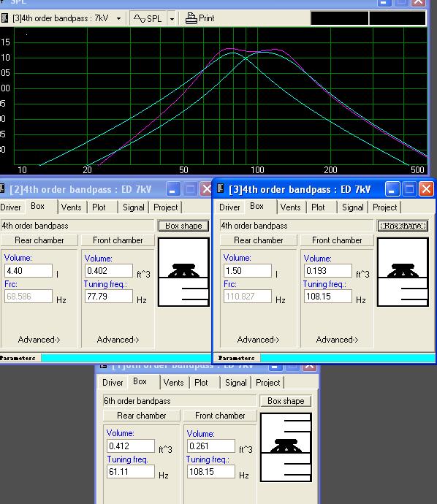Screen dimensions: 437x504
Task: Click the printer icon in SPL toolbar
Action: point(191,18)
